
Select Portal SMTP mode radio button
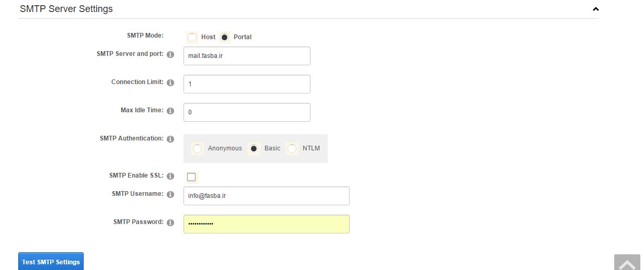pyautogui.click(x=225, y=37)
